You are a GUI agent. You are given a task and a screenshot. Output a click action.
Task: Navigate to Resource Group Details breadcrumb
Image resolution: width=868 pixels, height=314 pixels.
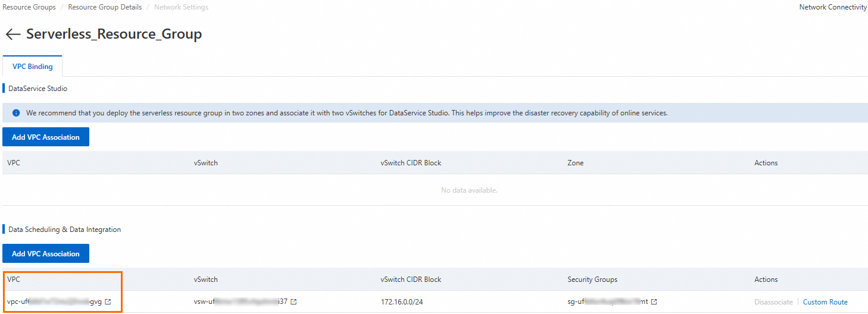coord(105,7)
